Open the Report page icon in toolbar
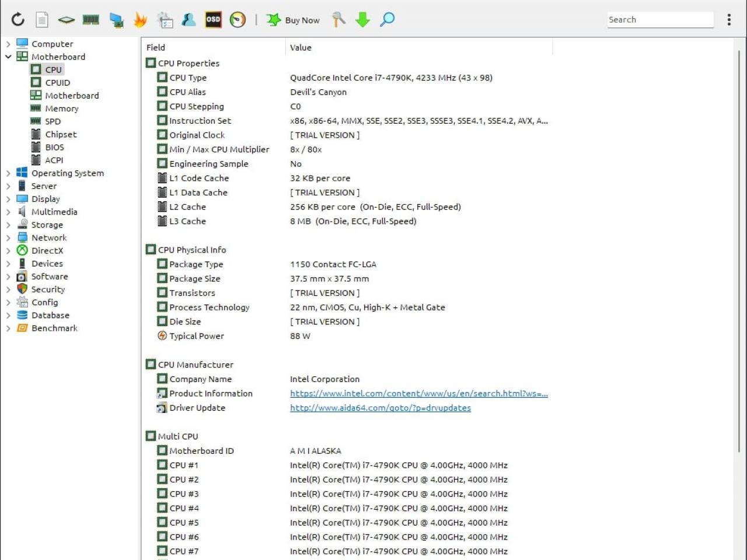747x560 pixels. tap(42, 20)
